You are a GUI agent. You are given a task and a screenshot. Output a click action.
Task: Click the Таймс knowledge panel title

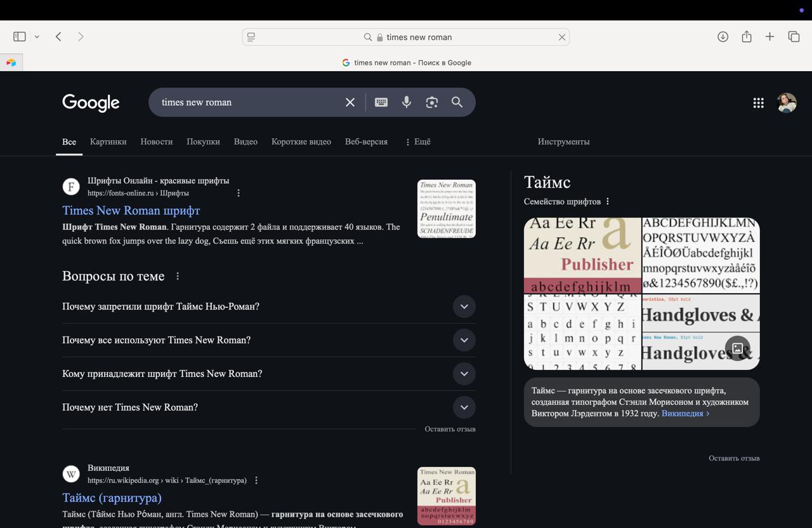(547, 182)
